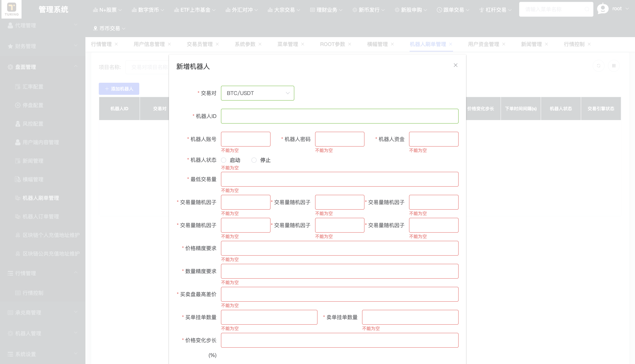
Task: Open 机器人订单管理 via its icon
Action: (18, 217)
